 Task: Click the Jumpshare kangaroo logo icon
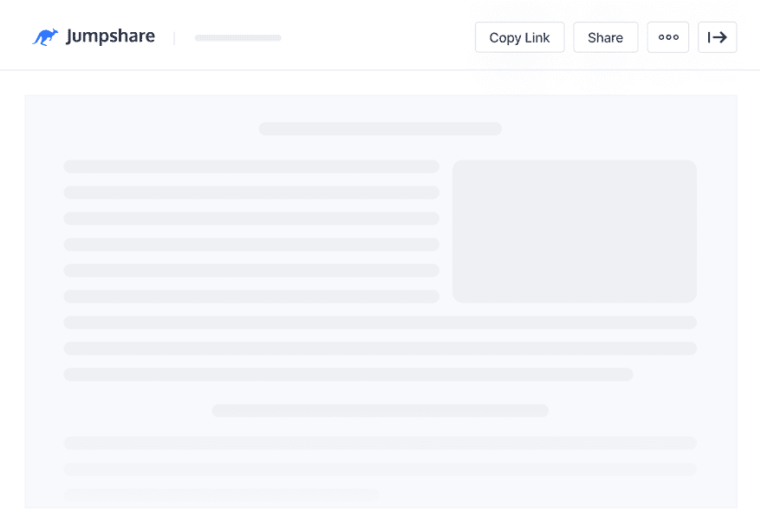(45, 37)
